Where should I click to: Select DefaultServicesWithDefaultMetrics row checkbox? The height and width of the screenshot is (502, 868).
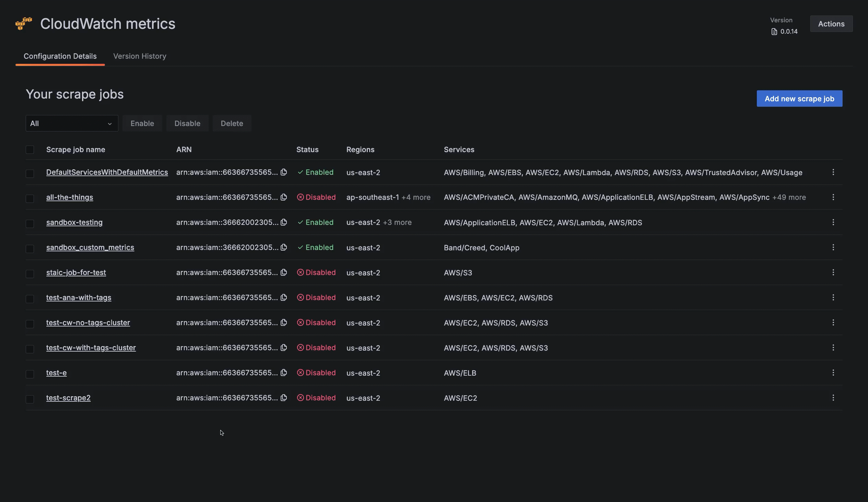(x=30, y=173)
